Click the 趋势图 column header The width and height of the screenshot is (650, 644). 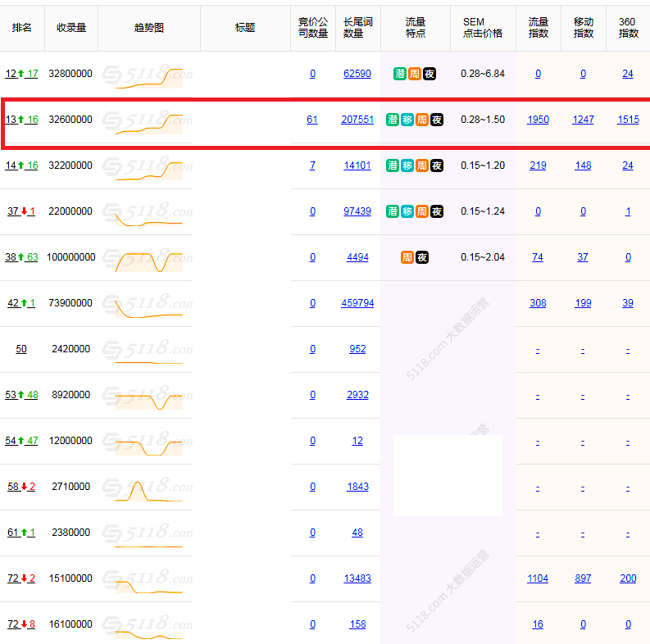pyautogui.click(x=149, y=28)
